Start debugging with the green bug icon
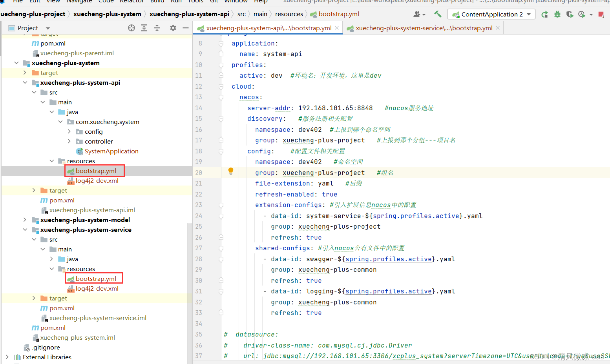Image resolution: width=610 pixels, height=364 pixels. click(x=557, y=15)
